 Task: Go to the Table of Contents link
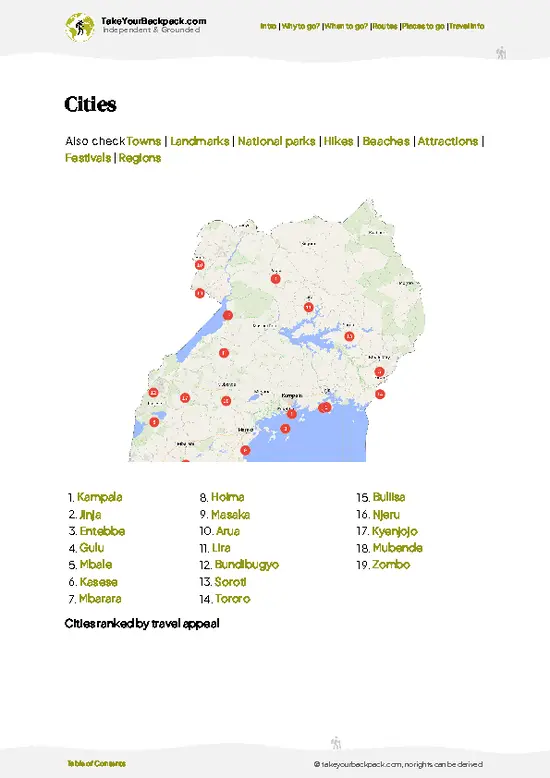(96, 764)
